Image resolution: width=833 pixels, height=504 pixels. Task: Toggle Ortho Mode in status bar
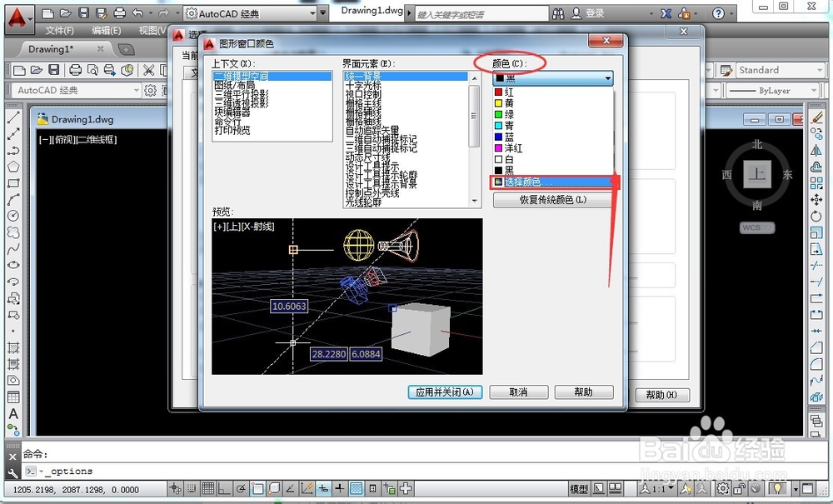point(225,489)
